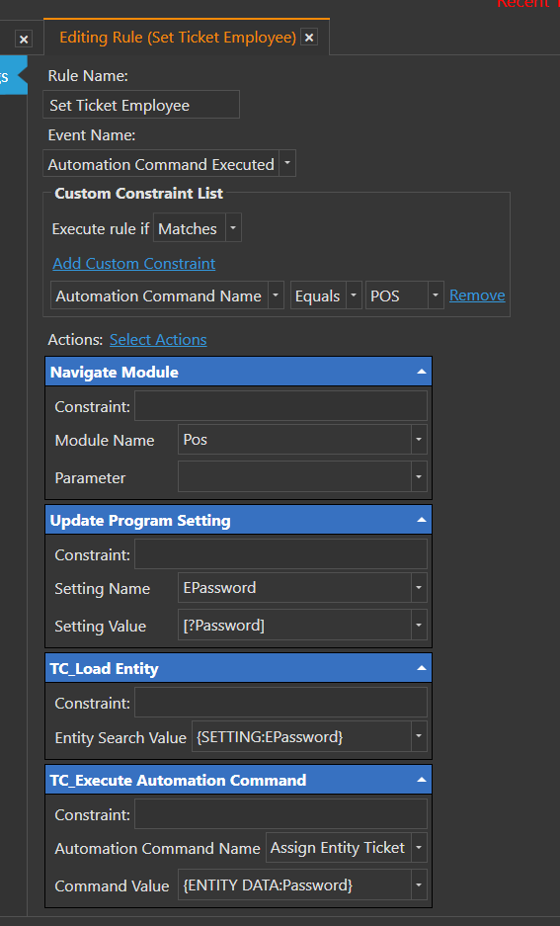Screen dimensions: 560x926
Task: Open the Setting Value [?Password] dropdown arrow
Action: 419,625
